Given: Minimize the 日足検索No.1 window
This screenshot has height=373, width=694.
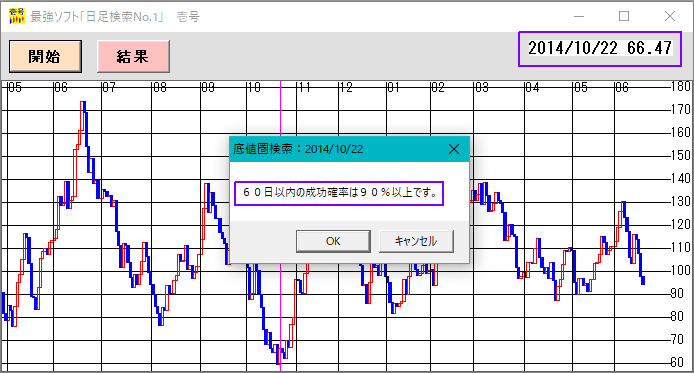Looking at the screenshot, I should tap(579, 16).
